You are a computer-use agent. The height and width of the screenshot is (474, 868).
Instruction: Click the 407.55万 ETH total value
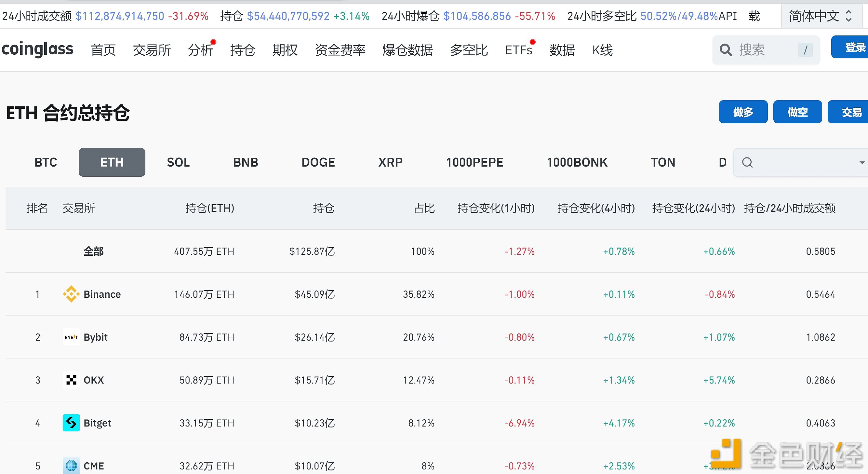coord(204,251)
